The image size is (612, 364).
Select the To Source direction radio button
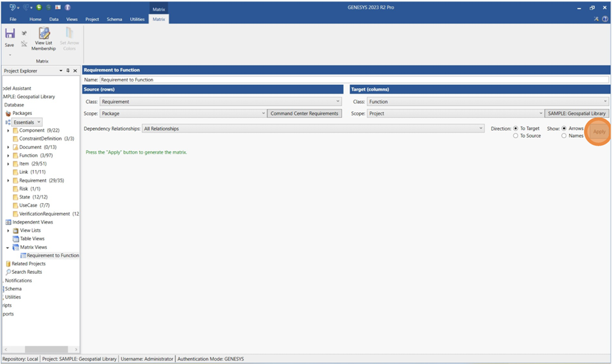click(516, 136)
